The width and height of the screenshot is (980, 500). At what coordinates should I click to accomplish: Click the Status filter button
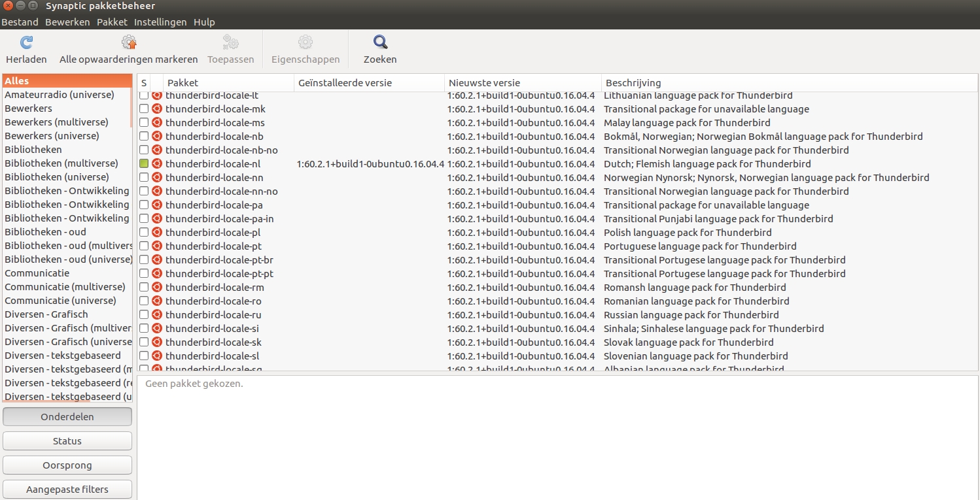pos(67,441)
